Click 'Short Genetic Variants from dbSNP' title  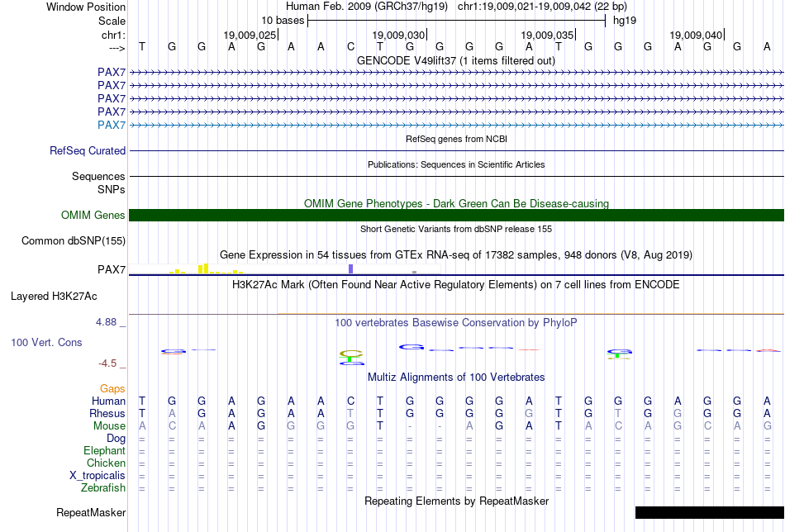456,229
